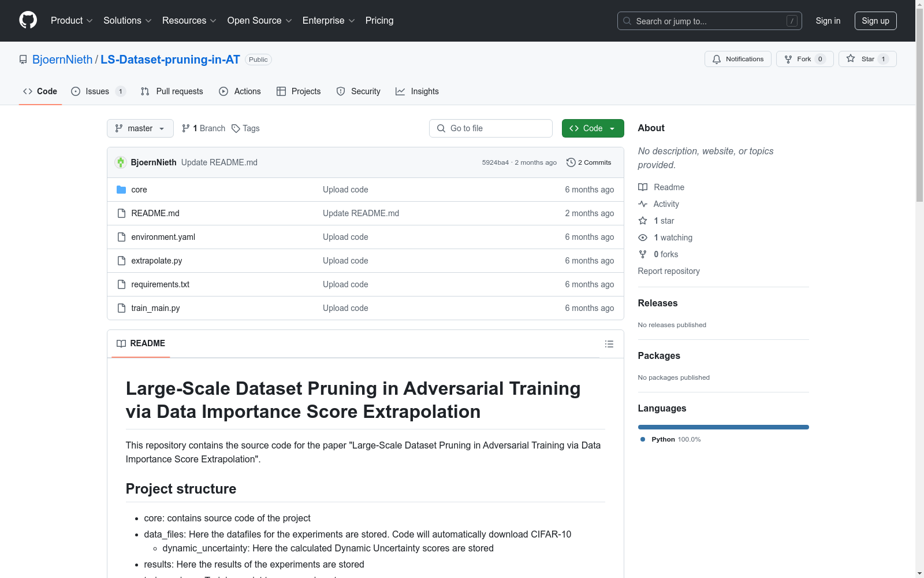Viewport: 924px width, 578px height.
Task: View the 2 Commits history
Action: pyautogui.click(x=589, y=162)
